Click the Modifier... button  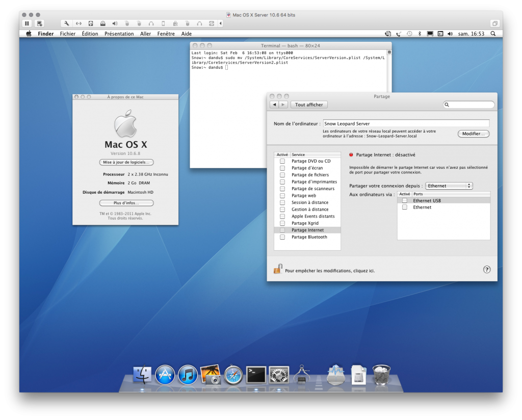point(474,134)
